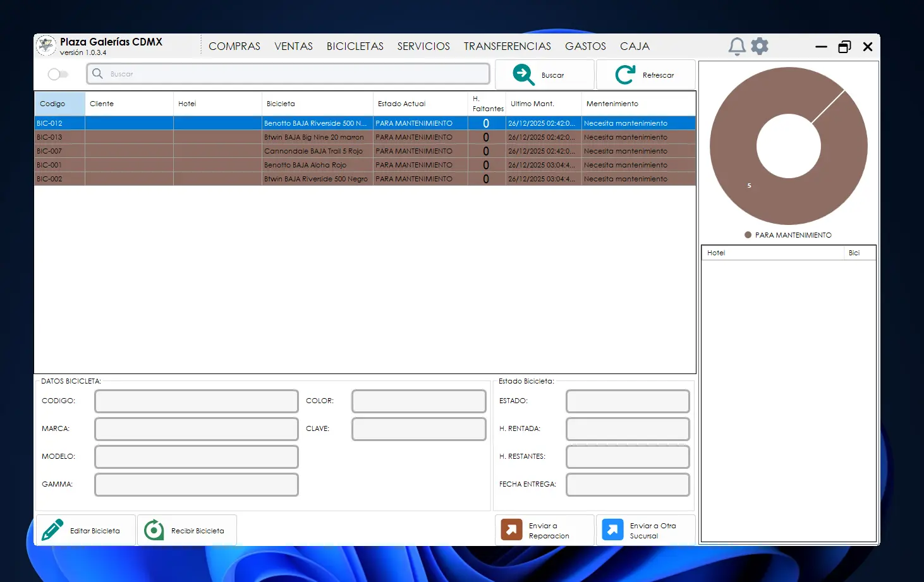This screenshot has height=582, width=924.
Task: Click the Enviar a Reparacion brown icon
Action: point(511,530)
